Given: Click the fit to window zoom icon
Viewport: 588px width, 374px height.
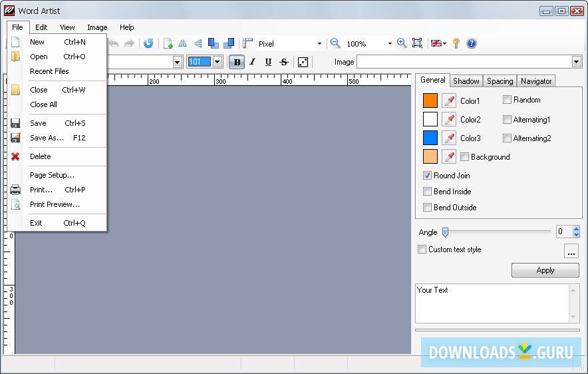Looking at the screenshot, I should (417, 43).
